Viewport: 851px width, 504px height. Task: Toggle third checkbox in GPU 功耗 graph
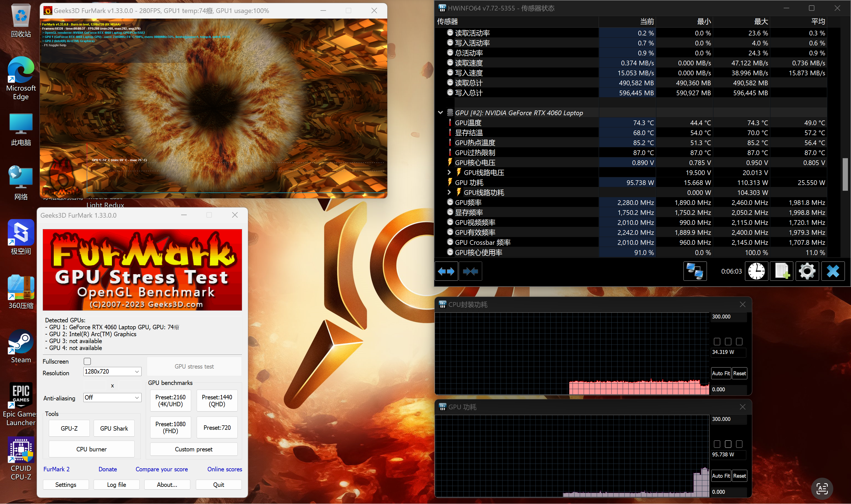click(x=739, y=444)
